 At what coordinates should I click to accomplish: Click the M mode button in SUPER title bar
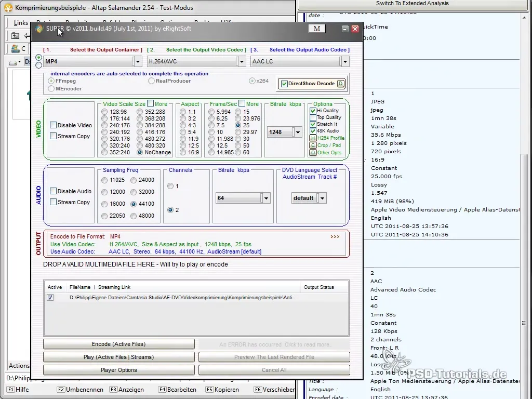[317, 29]
